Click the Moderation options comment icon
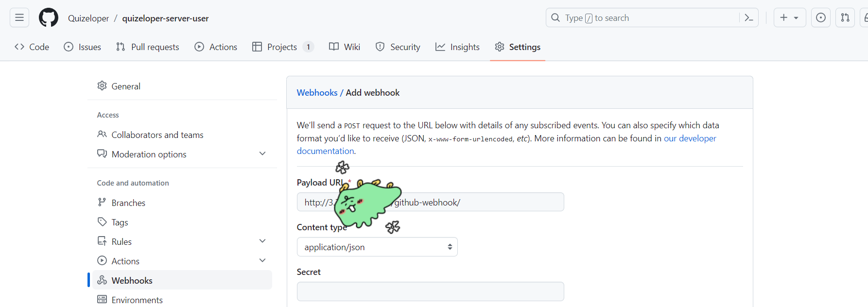 click(x=102, y=154)
